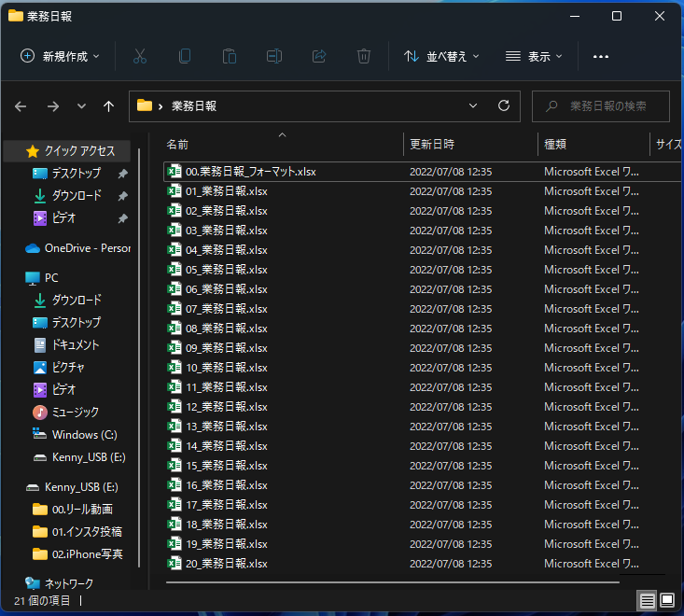
Task: Click the Rename icon in toolbar
Action: (x=274, y=56)
